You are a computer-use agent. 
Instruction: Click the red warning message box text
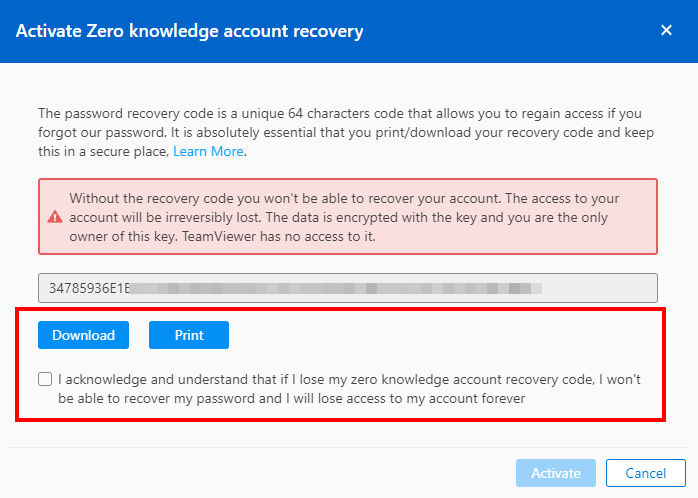coord(344,217)
